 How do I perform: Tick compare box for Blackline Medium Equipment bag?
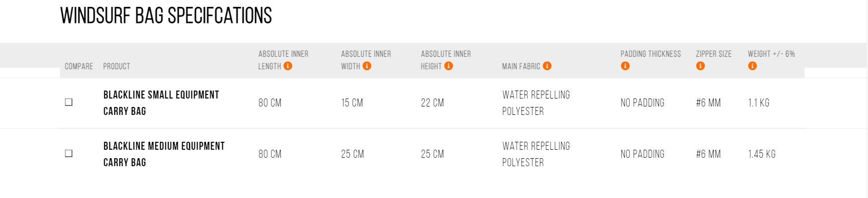point(69,153)
